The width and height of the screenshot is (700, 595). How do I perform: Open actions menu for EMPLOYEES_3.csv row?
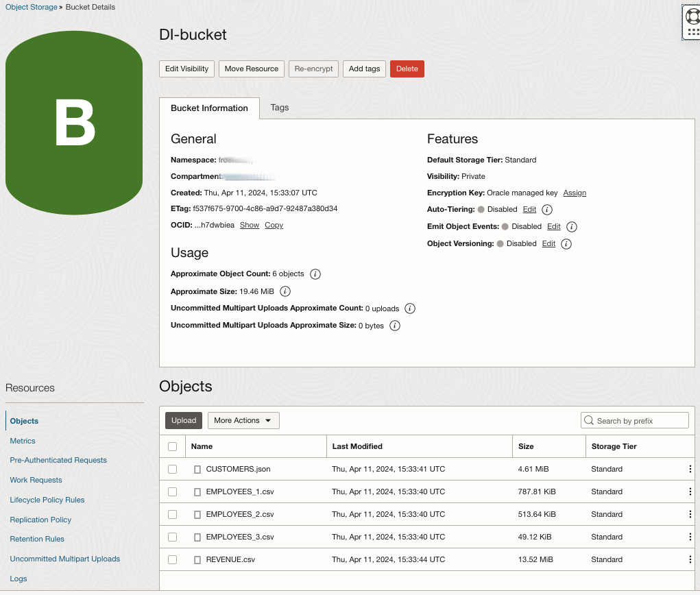[x=690, y=537]
